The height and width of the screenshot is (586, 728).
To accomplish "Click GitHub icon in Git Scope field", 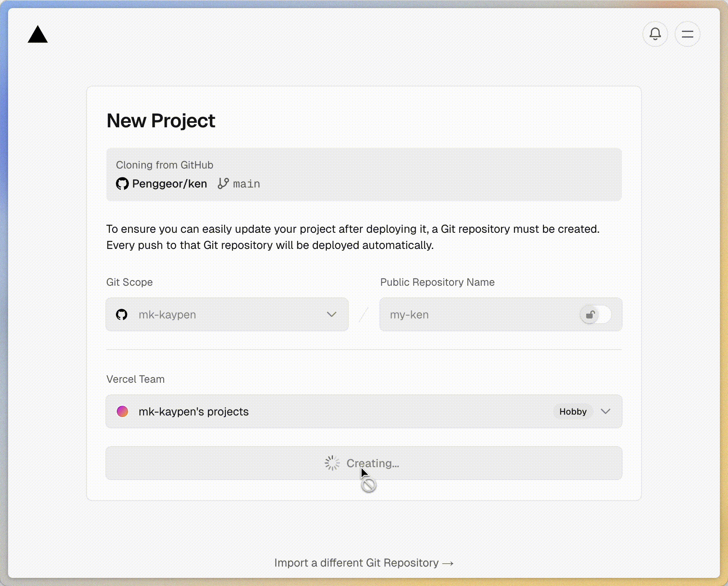I will [122, 314].
